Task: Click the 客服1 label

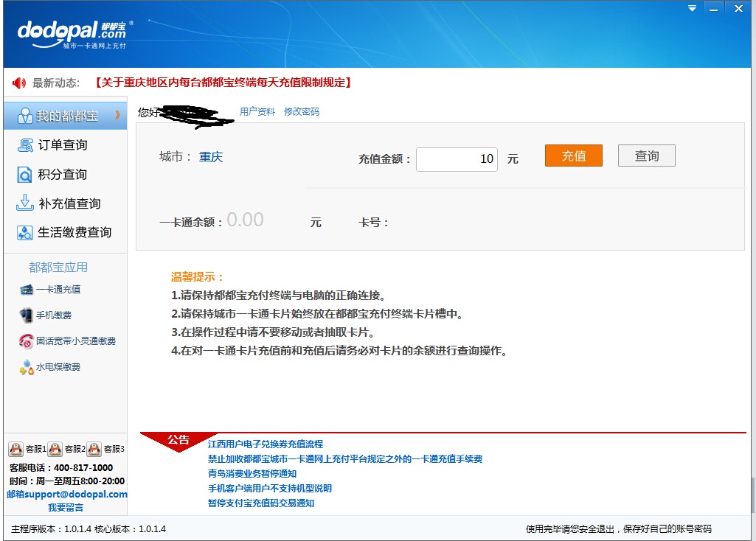Action: [x=35, y=449]
